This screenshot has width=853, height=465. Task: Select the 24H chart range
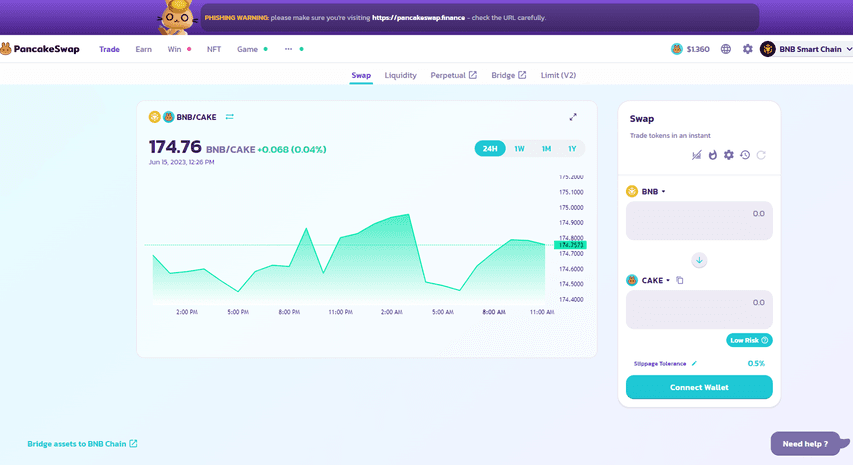tap(490, 148)
